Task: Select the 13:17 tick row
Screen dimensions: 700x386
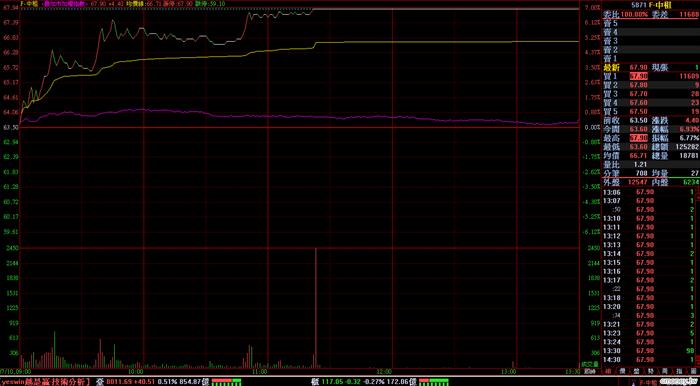Action: click(650, 280)
